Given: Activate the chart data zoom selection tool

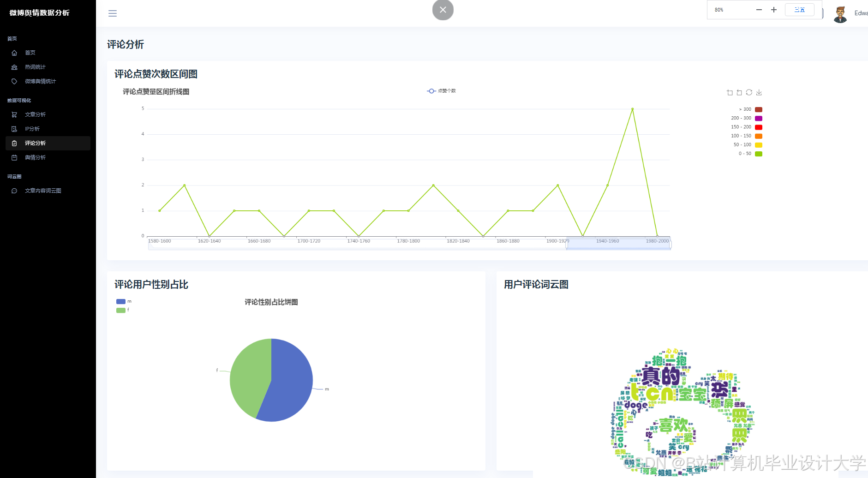Looking at the screenshot, I should point(730,92).
